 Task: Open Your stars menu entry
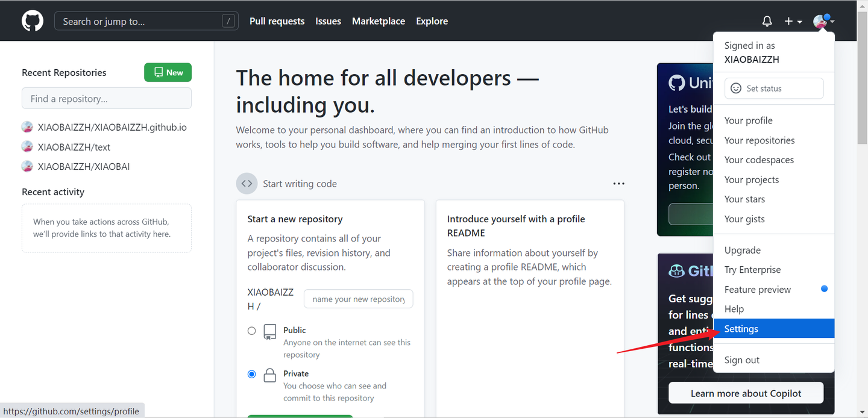click(774, 199)
